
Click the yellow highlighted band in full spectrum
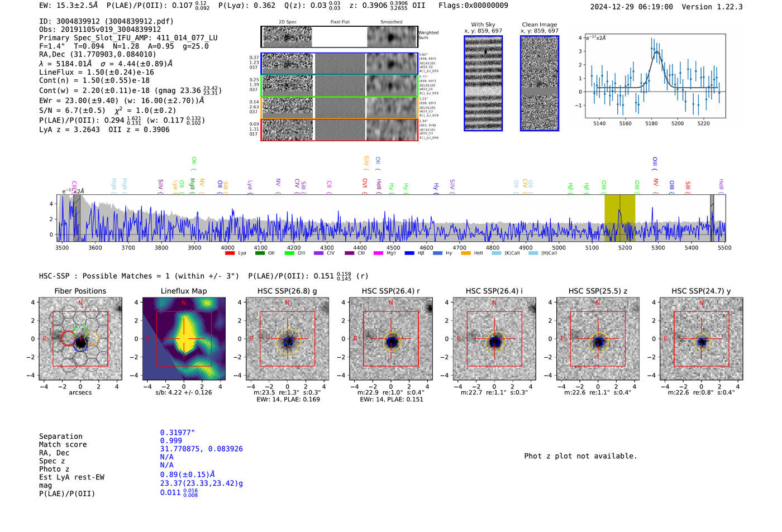619,218
